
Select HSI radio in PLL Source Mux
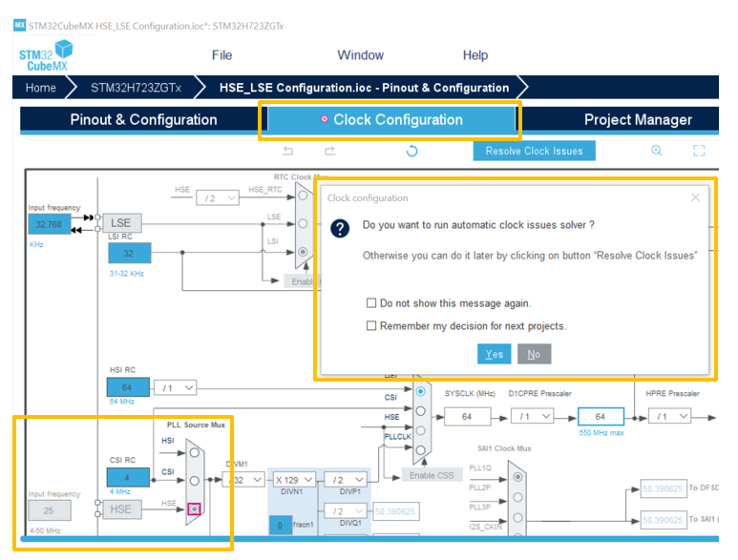pyautogui.click(x=195, y=453)
